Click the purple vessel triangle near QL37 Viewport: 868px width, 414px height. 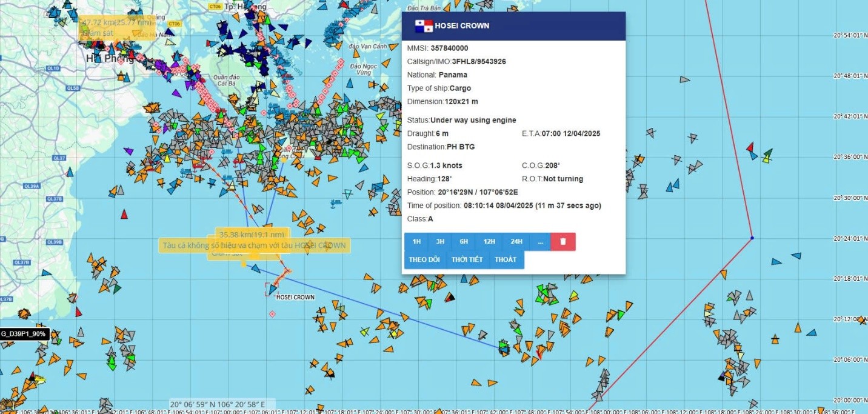pos(128,151)
